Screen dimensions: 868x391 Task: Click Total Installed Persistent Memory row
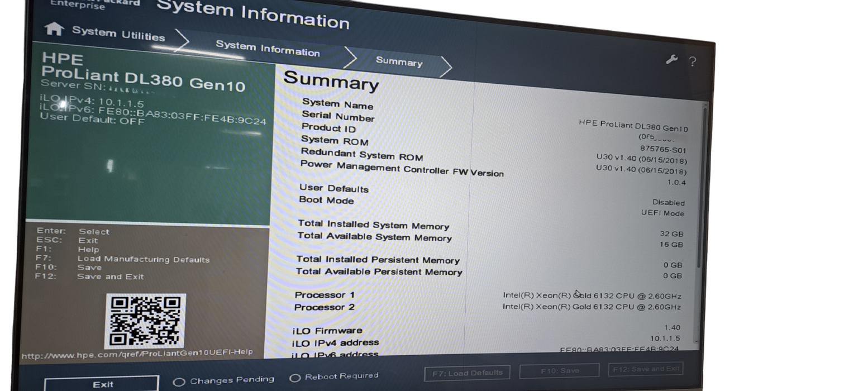[489, 263]
